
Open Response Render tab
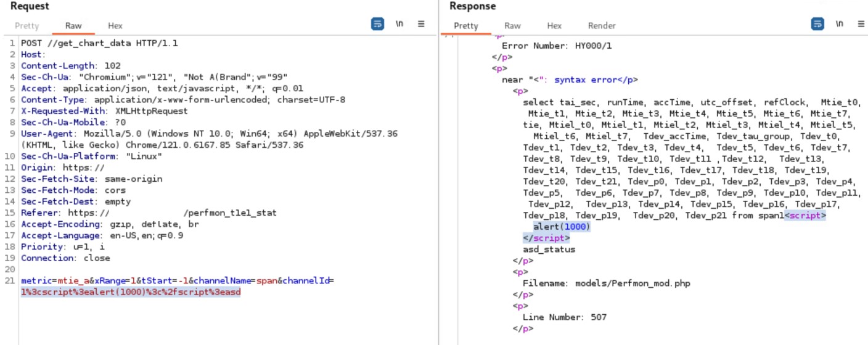point(602,26)
